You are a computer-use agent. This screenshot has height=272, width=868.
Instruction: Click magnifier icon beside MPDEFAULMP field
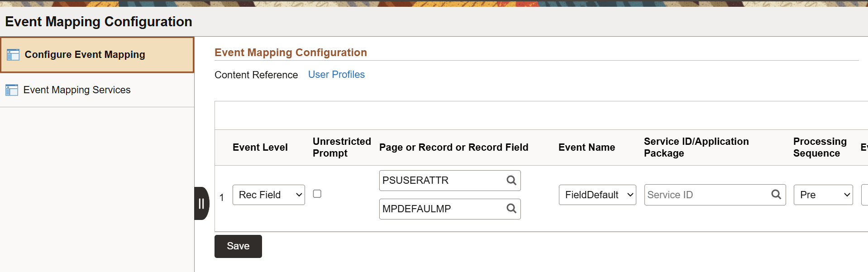[511, 209]
